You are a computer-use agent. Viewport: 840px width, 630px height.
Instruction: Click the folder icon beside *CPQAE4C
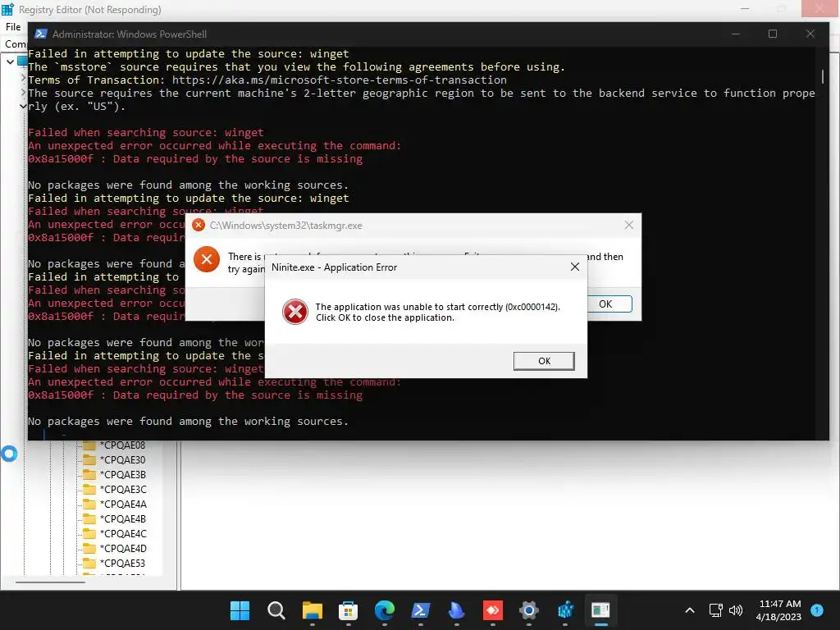89,533
